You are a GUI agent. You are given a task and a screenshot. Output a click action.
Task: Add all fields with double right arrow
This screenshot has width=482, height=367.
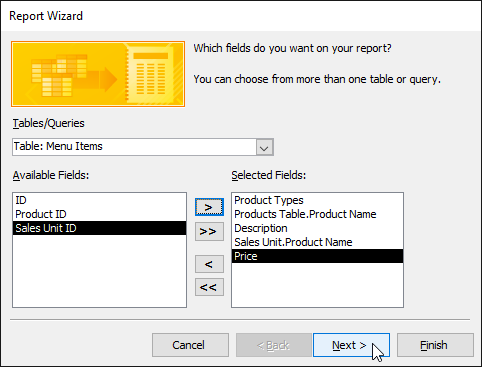click(x=209, y=231)
